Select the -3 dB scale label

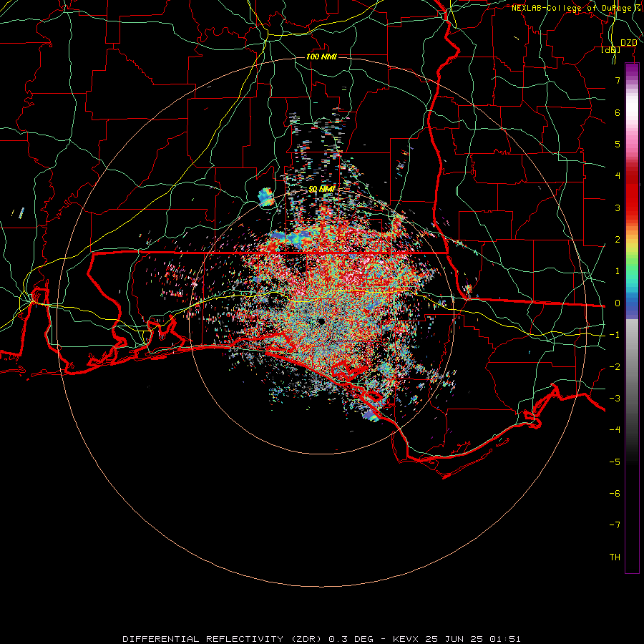615,399
